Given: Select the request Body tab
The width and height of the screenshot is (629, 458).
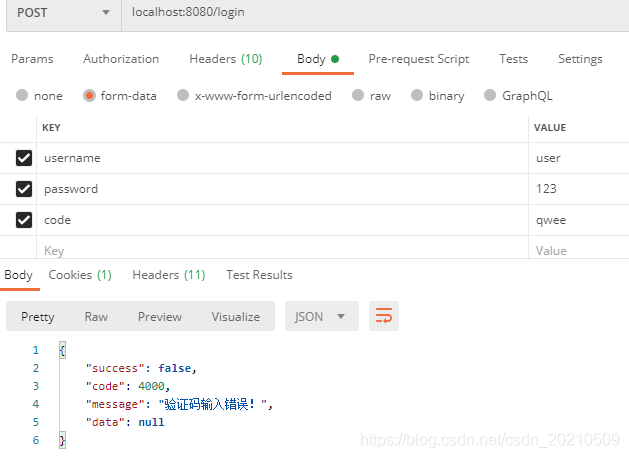Looking at the screenshot, I should pyautogui.click(x=318, y=59).
